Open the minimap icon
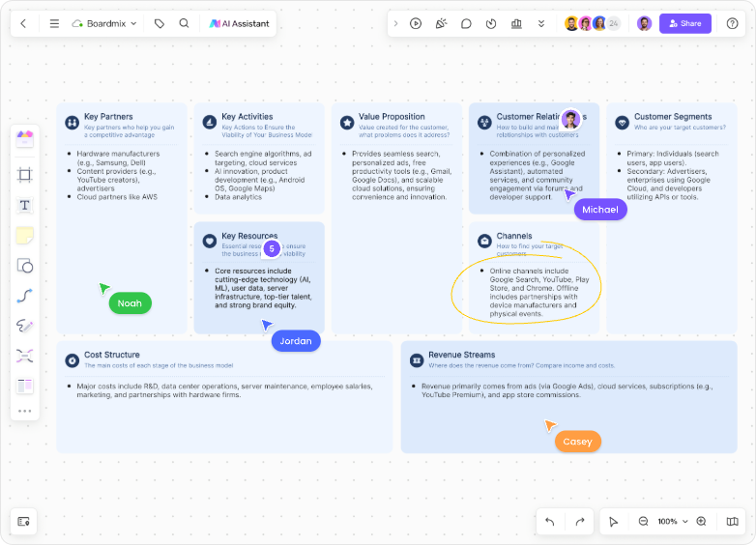 733,522
